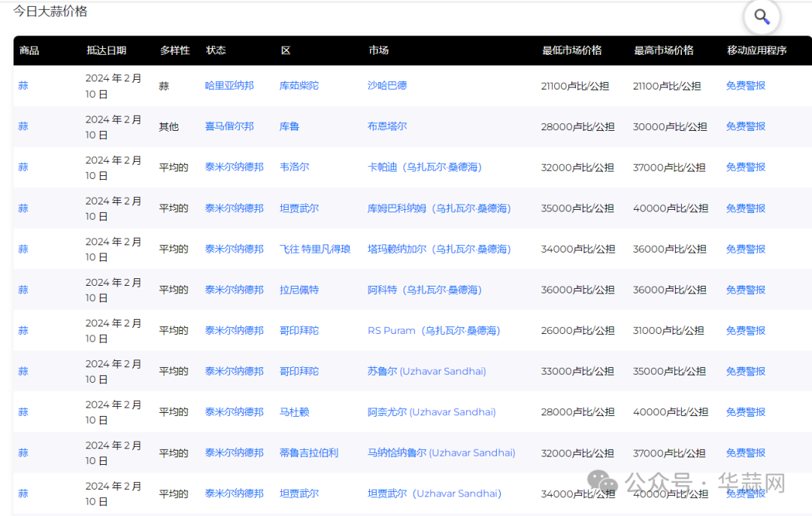Open the RS Puram market link

pyautogui.click(x=434, y=330)
